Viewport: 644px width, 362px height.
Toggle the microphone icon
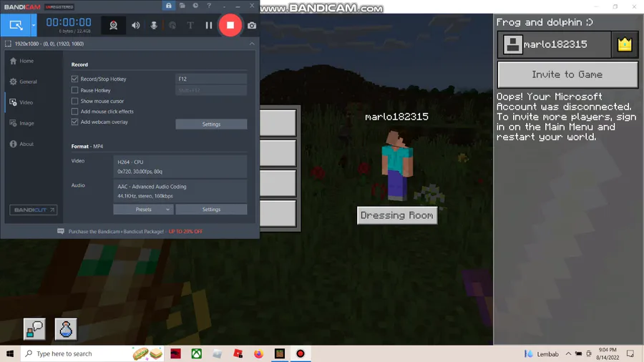[154, 25]
